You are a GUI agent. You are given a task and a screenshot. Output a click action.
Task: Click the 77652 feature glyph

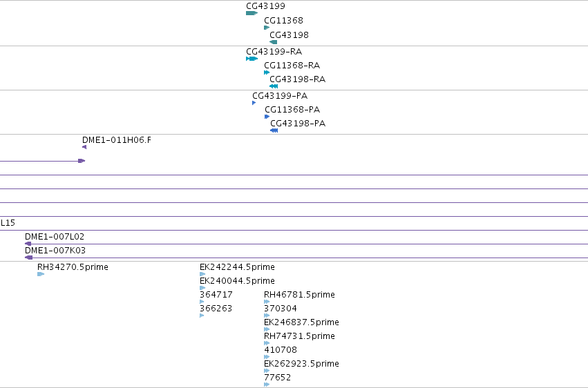tap(267, 385)
